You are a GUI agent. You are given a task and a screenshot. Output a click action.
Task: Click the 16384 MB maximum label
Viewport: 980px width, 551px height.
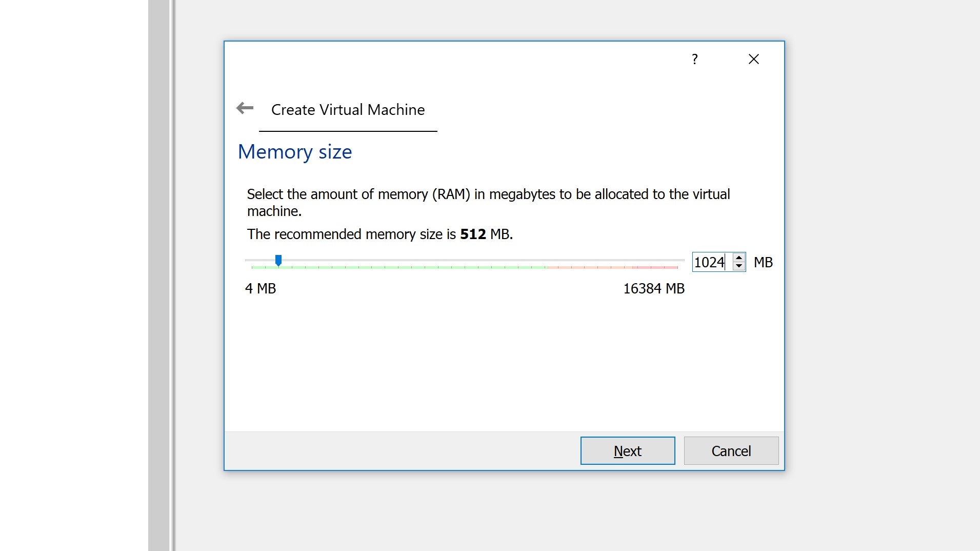click(654, 288)
